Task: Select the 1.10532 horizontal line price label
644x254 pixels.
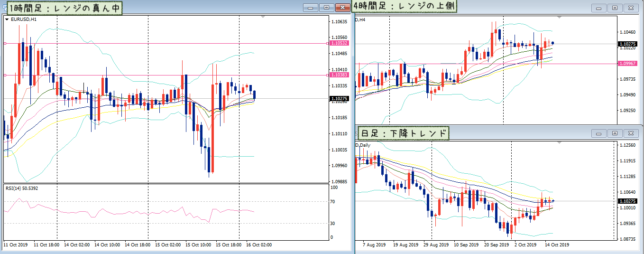Action: (x=340, y=43)
